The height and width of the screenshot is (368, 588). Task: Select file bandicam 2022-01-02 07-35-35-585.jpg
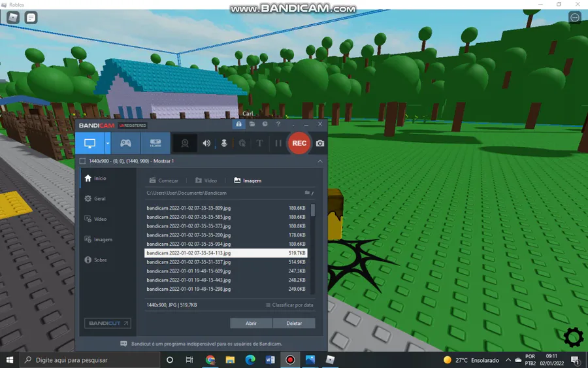click(226, 217)
